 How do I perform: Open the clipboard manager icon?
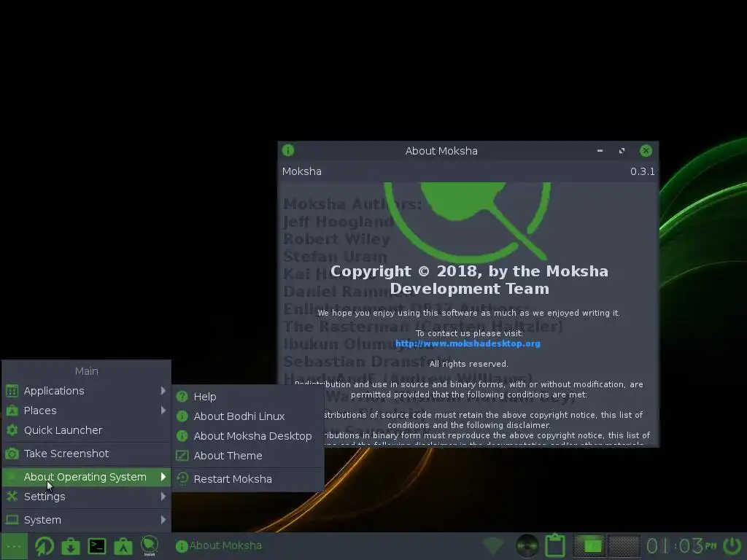click(555, 545)
